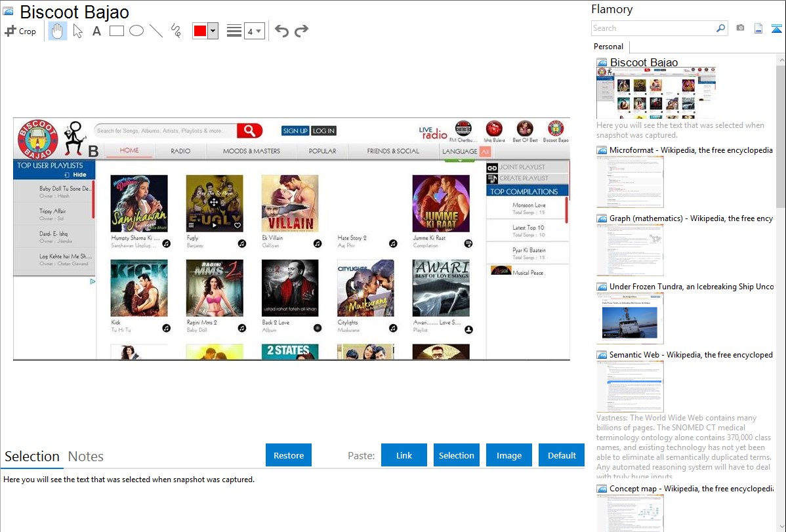Activate the hand pan tool
Image resolution: width=786 pixels, height=532 pixels.
coord(58,31)
